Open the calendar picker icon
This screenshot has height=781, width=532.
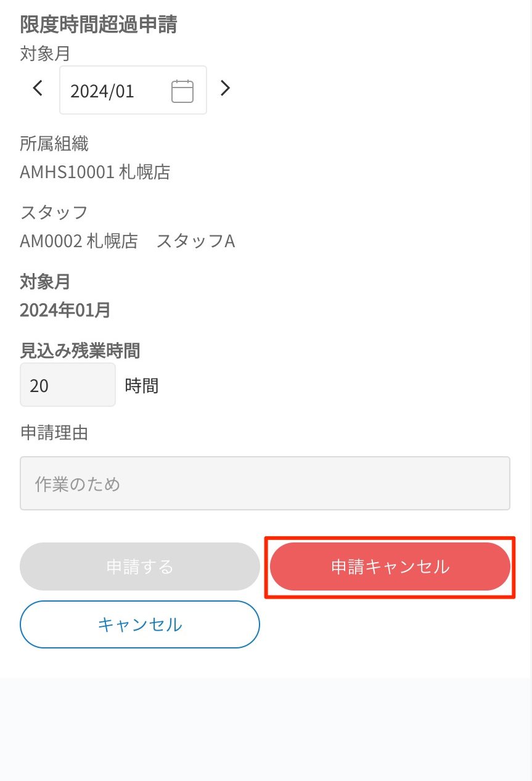[x=182, y=91]
